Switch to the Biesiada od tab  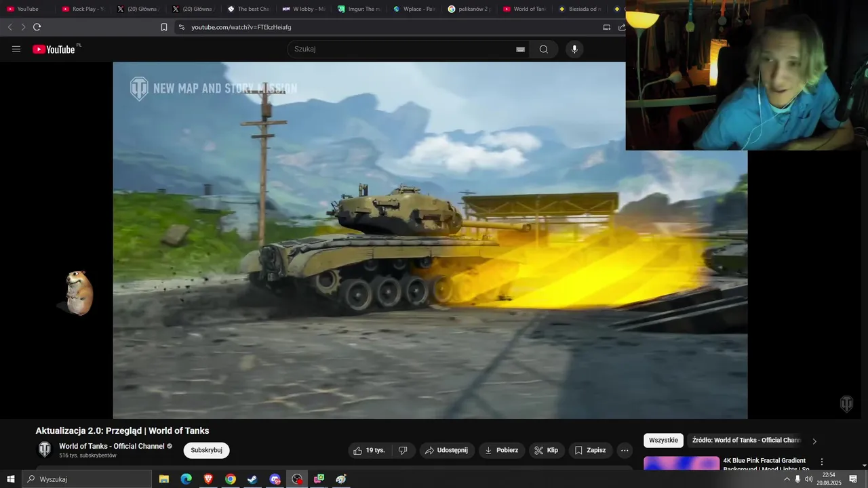click(x=580, y=9)
